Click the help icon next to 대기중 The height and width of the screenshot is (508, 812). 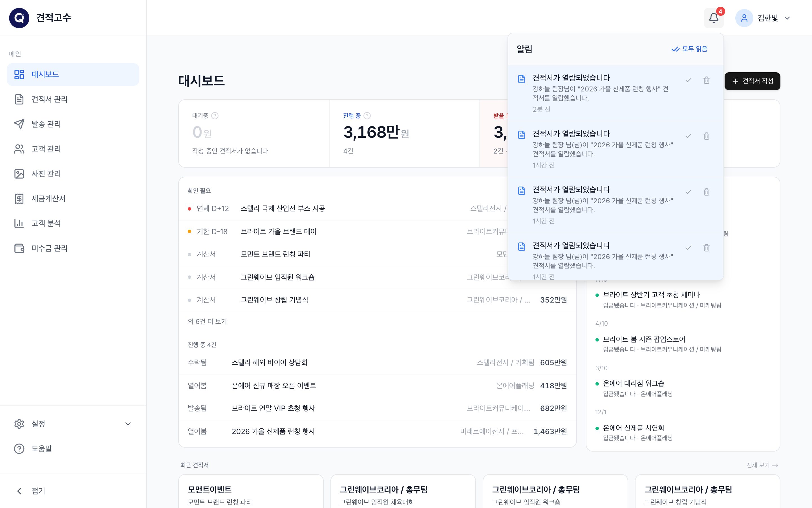pos(215,116)
